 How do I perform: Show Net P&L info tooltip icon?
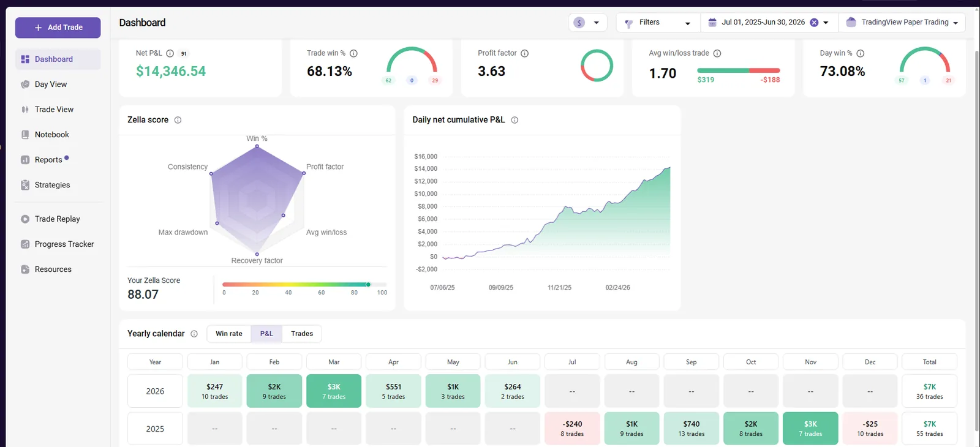[170, 53]
